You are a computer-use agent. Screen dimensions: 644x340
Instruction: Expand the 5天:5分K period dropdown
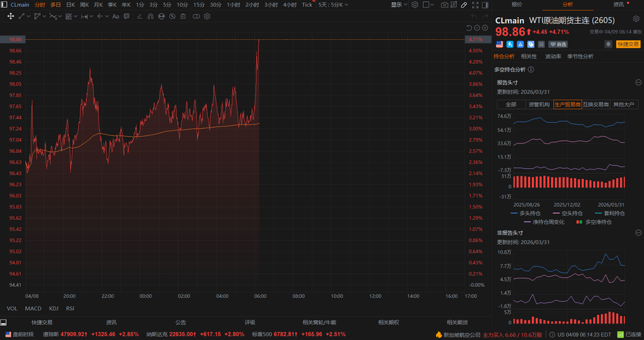[333, 5]
